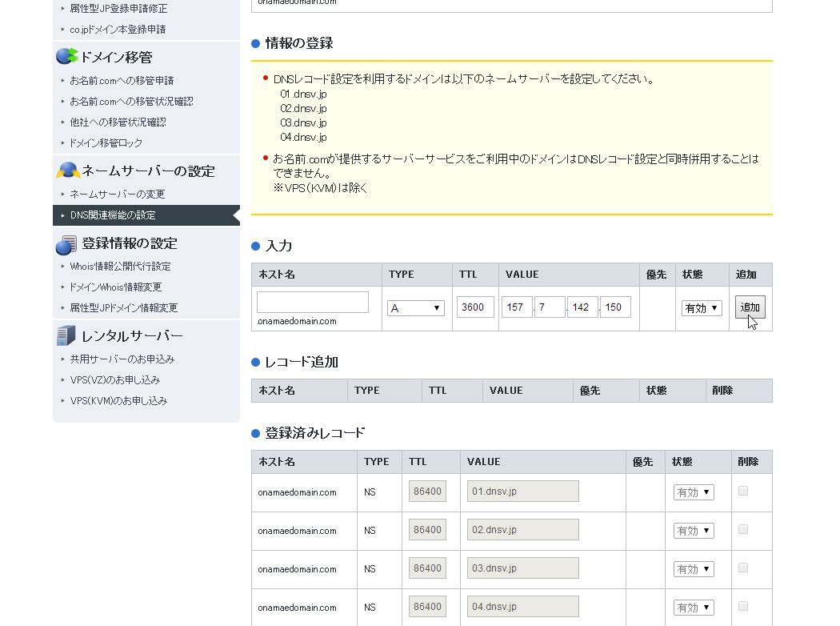Click the 入力 heading
Screen dimensions: 840x626
pyautogui.click(x=278, y=246)
